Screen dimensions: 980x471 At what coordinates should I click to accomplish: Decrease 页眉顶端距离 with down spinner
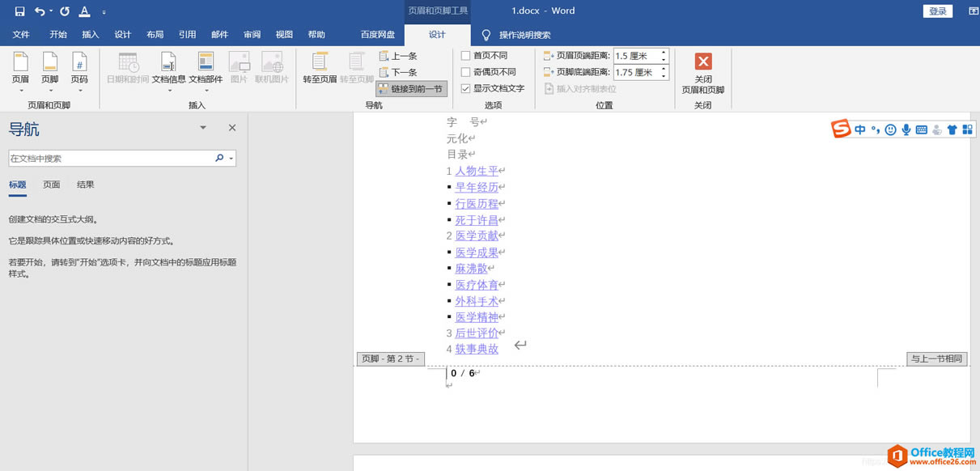(x=664, y=60)
